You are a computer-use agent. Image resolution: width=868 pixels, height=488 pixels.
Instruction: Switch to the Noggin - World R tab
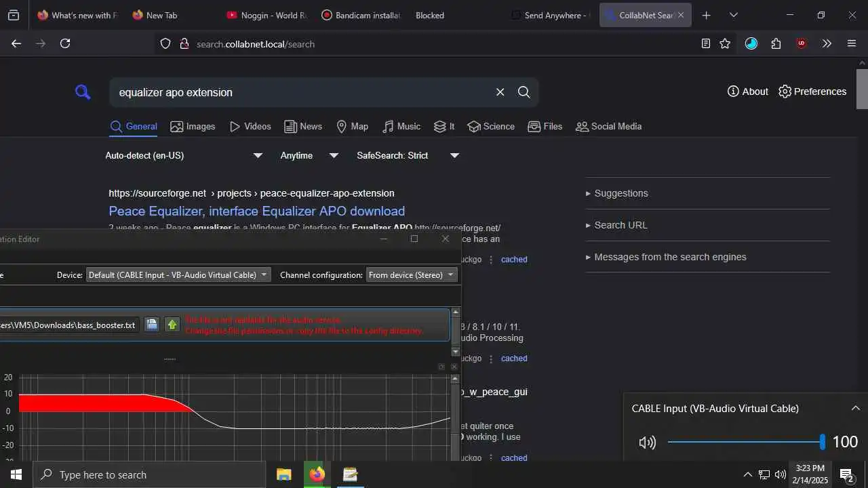[266, 15]
